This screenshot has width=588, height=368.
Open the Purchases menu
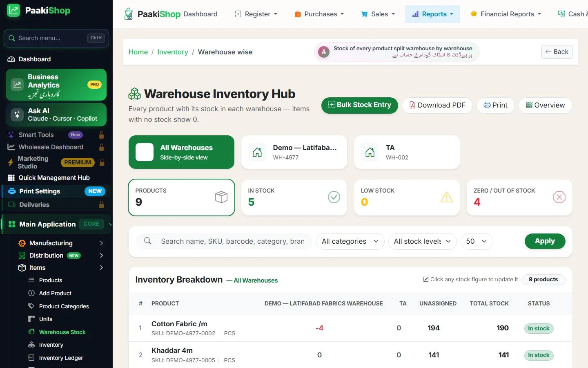pos(319,14)
